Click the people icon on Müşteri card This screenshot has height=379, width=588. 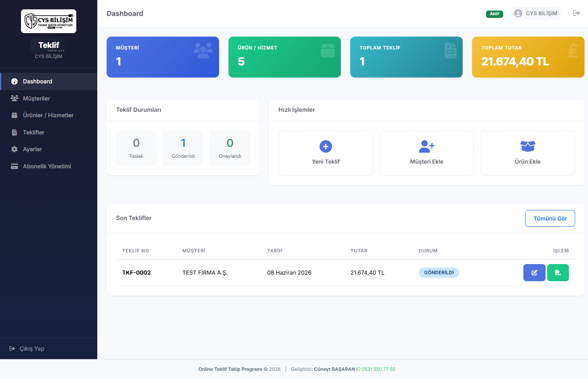click(203, 51)
